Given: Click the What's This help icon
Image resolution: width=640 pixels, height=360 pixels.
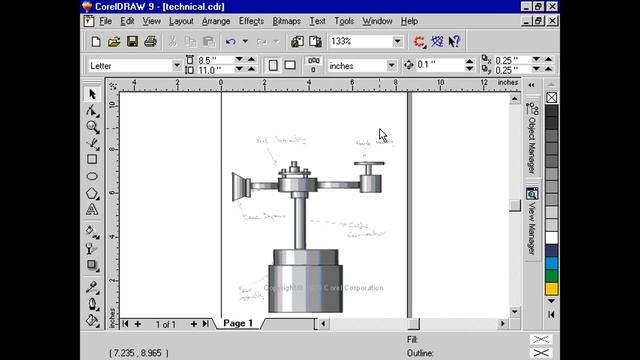Looking at the screenshot, I should coord(454,42).
